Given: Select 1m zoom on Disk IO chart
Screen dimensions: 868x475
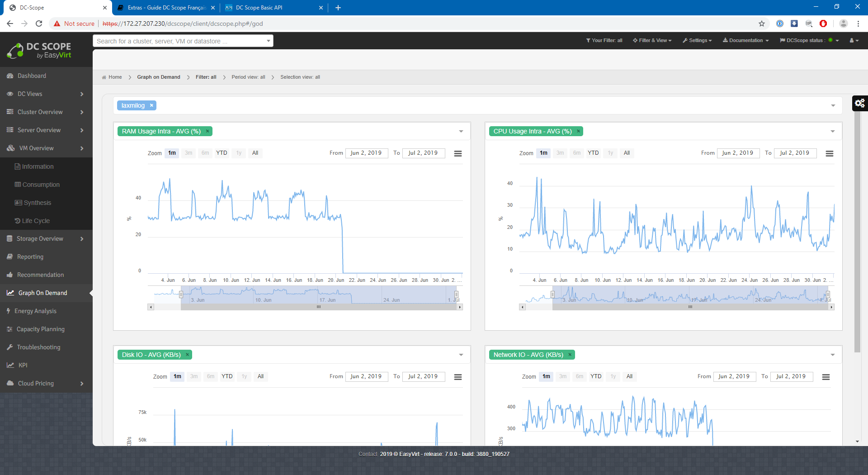Looking at the screenshot, I should (x=177, y=376).
